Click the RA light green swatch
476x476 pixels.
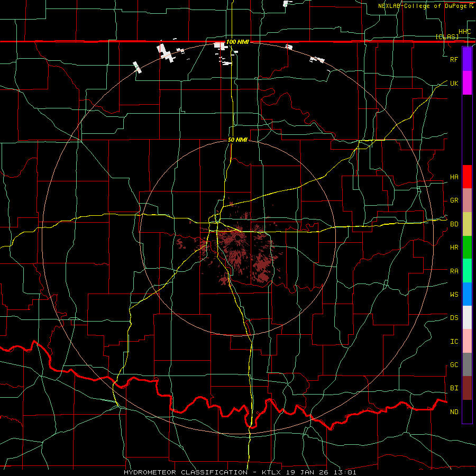pos(467,271)
